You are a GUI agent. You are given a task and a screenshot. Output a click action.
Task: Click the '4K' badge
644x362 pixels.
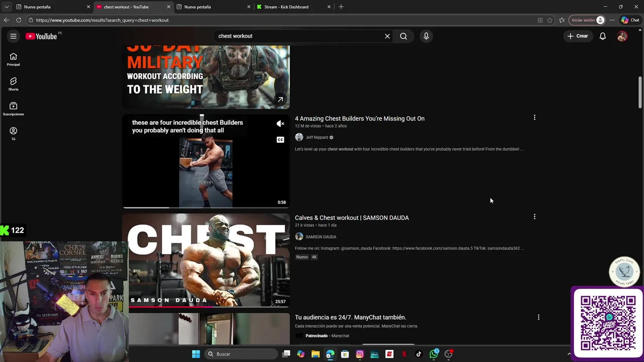coord(314,257)
